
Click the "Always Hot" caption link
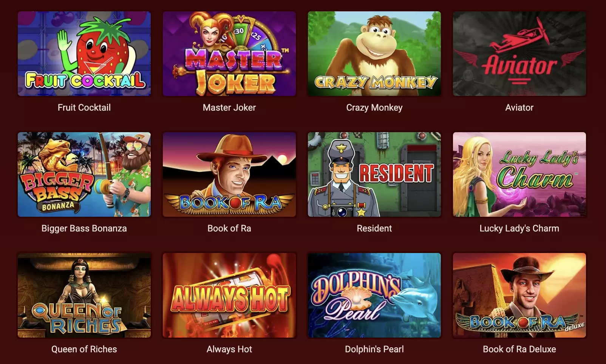click(x=229, y=349)
